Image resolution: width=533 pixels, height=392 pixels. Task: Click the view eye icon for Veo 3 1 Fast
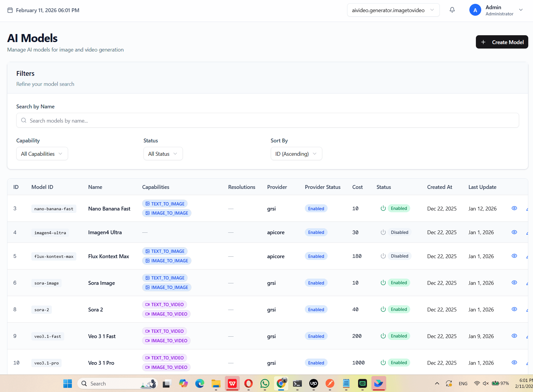point(514,336)
